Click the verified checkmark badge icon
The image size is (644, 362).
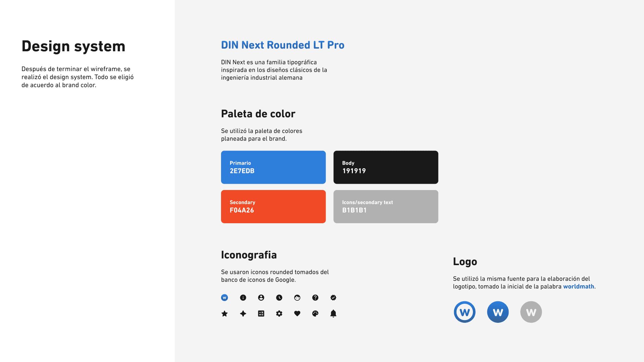point(333,298)
